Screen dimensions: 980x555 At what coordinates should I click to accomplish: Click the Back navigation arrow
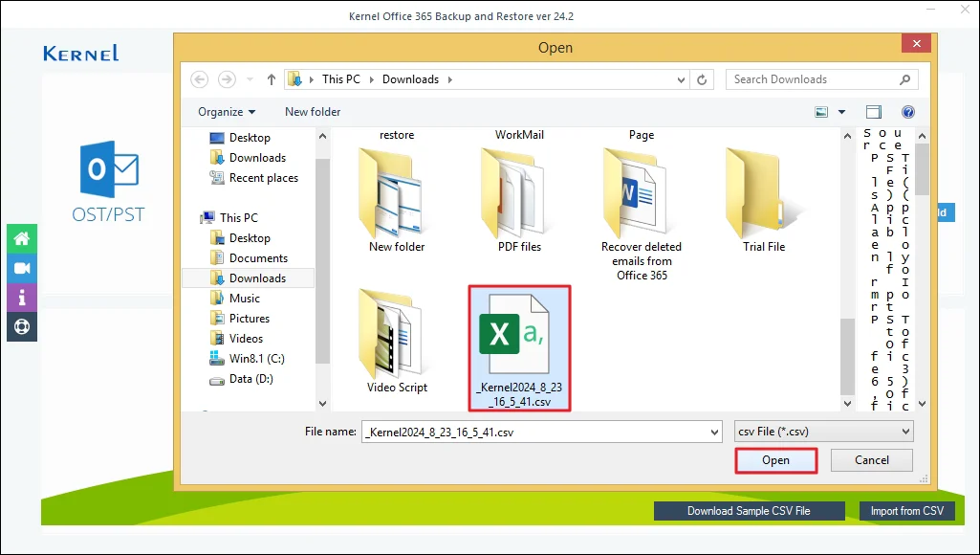200,79
